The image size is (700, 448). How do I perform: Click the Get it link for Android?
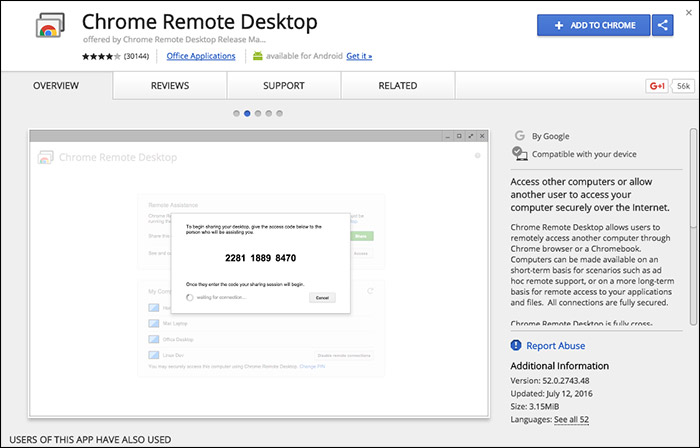tap(359, 56)
